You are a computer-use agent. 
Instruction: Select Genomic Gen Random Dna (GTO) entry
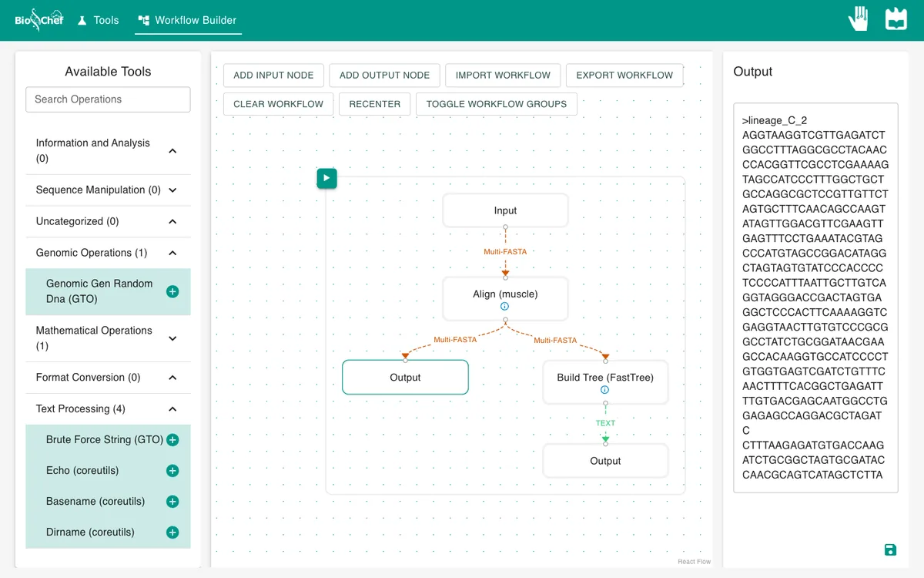point(108,291)
